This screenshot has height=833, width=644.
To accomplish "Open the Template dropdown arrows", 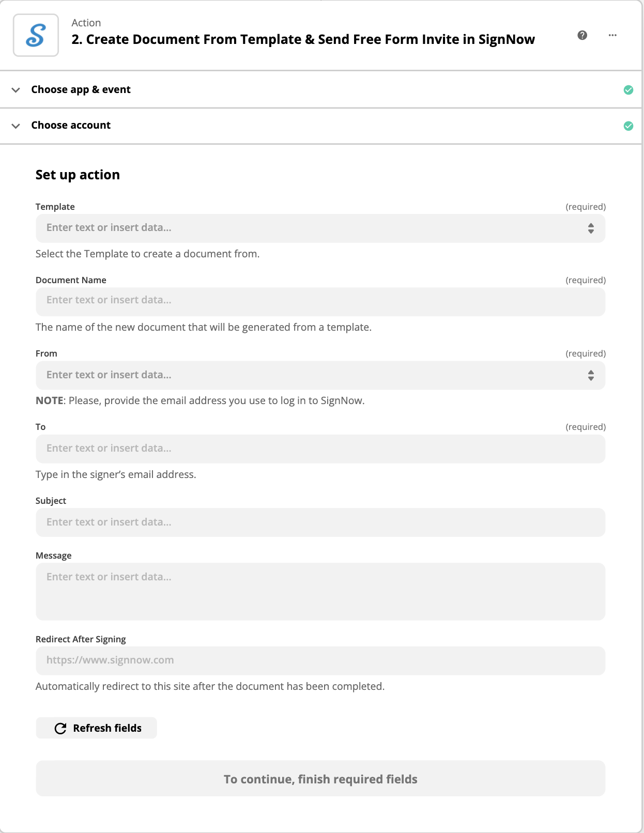I will point(590,228).
